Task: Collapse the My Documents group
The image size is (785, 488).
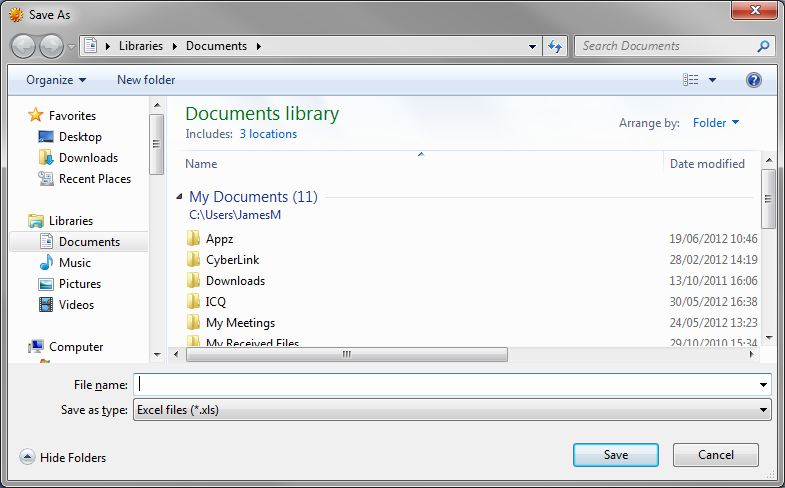Action: pyautogui.click(x=180, y=198)
